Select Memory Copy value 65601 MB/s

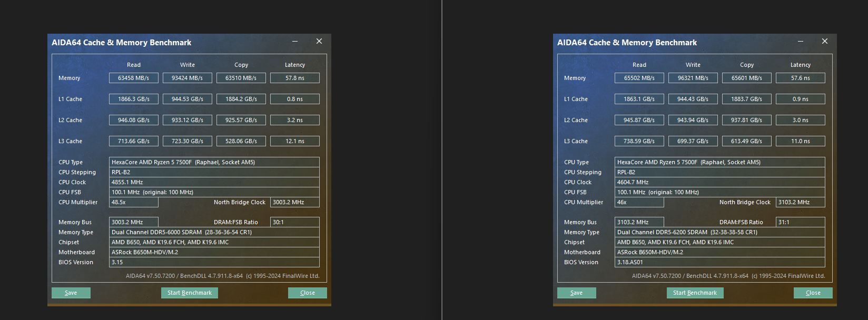pyautogui.click(x=747, y=78)
